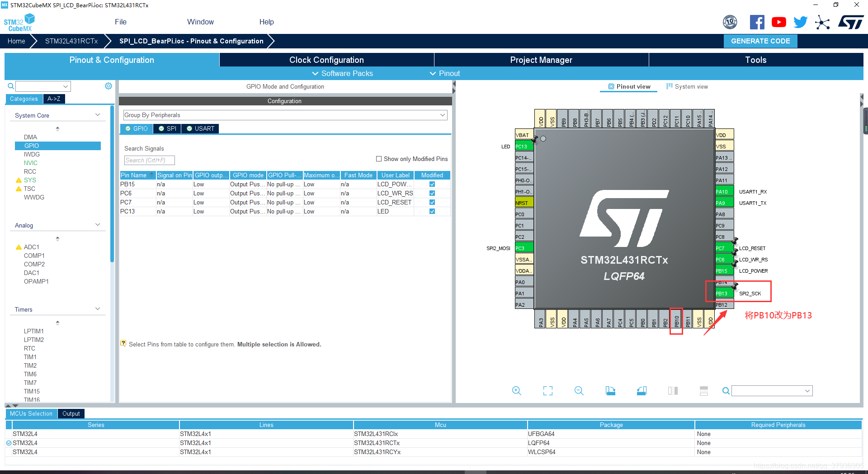The height and width of the screenshot is (474, 868).
Task: Click the pinout search magnifier icon
Action: tap(726, 391)
